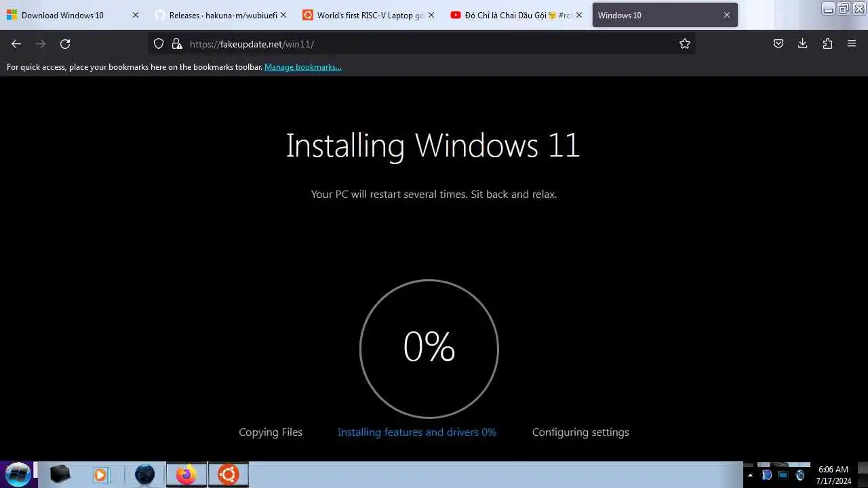Open the black box app in taskbar
This screenshot has width=868, height=488.
(x=60, y=474)
